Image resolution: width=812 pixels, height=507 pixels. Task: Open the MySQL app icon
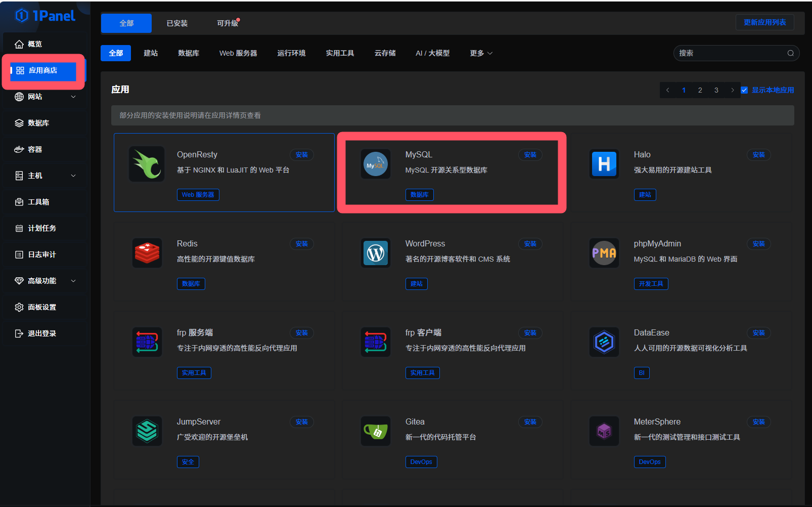pyautogui.click(x=376, y=164)
